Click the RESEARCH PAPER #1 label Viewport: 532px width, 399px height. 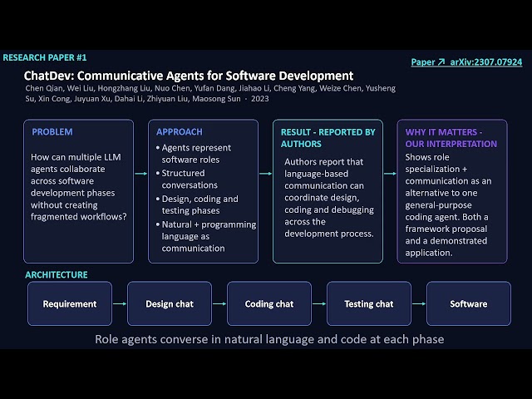[x=45, y=57]
